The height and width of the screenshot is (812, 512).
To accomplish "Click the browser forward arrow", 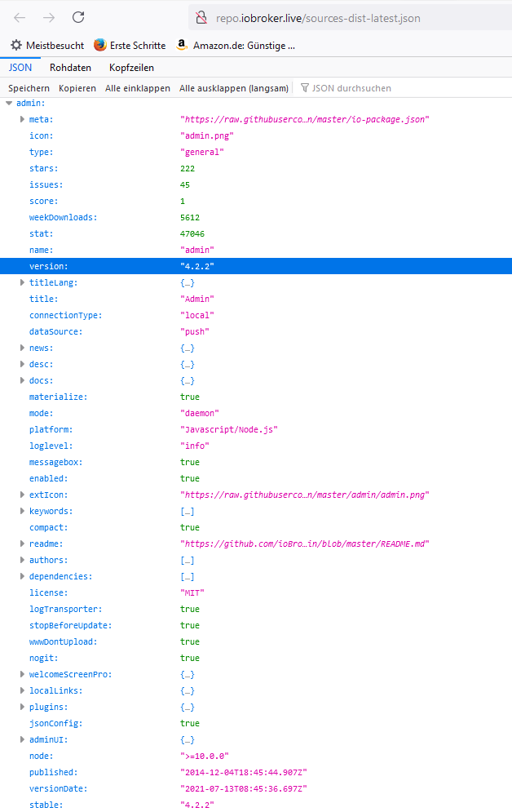I will click(49, 18).
